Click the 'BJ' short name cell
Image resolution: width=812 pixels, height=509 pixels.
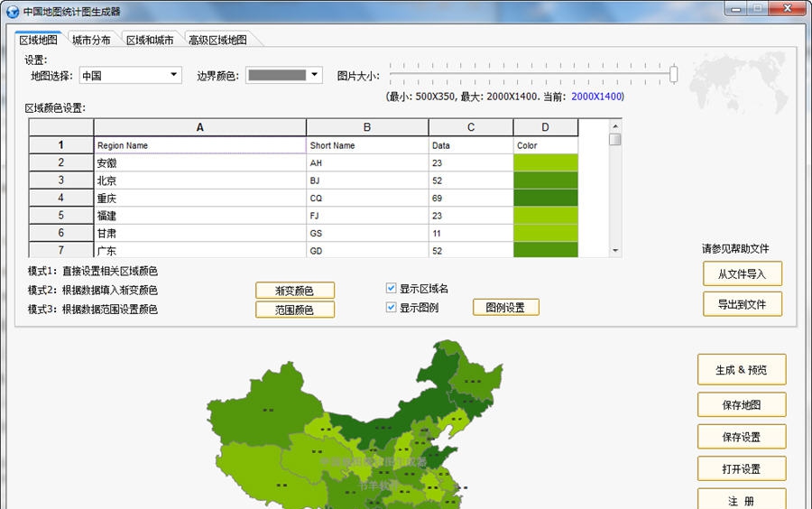click(x=367, y=180)
